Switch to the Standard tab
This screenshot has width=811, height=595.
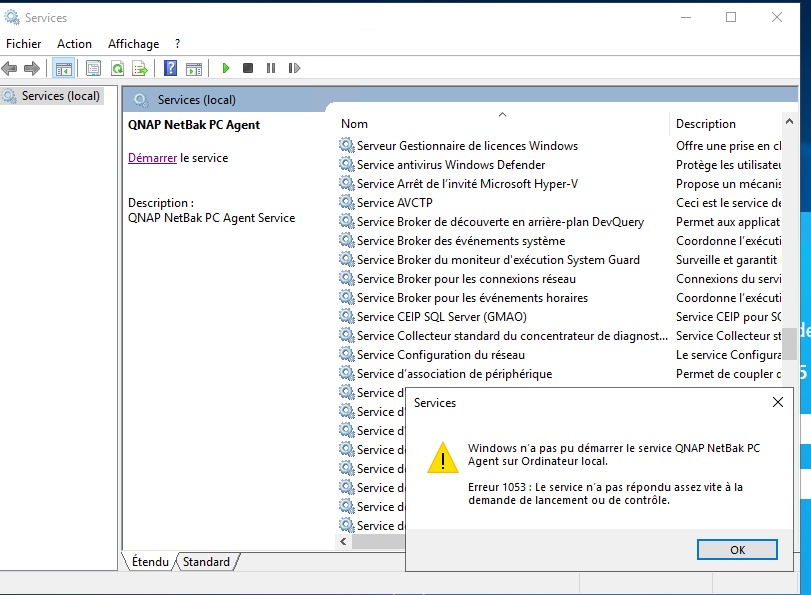(x=206, y=562)
